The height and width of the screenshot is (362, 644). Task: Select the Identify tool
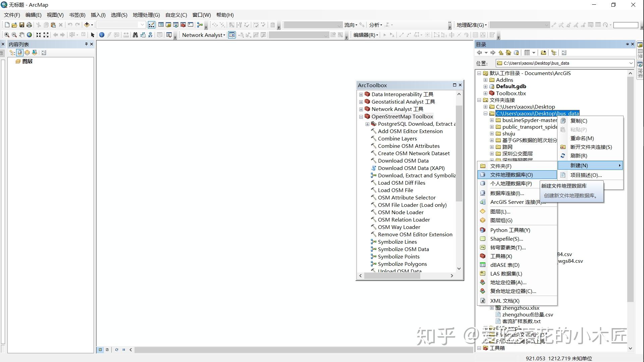pyautogui.click(x=102, y=35)
